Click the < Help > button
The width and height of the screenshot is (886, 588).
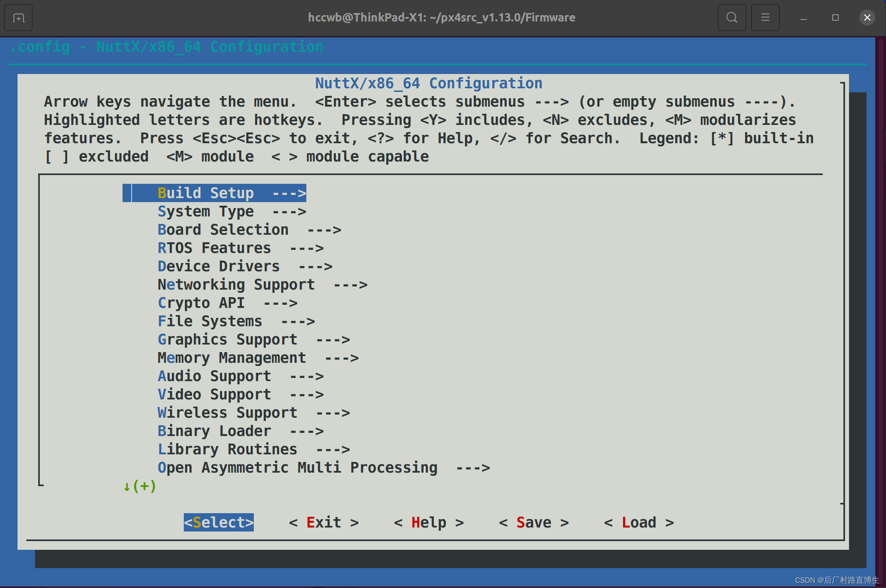(x=429, y=522)
